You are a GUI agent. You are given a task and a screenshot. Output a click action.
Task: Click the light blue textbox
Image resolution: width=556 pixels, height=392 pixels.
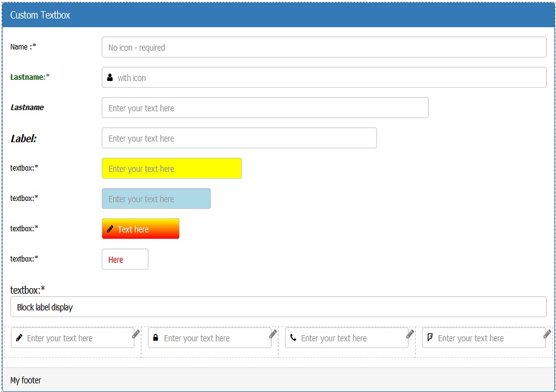[156, 198]
